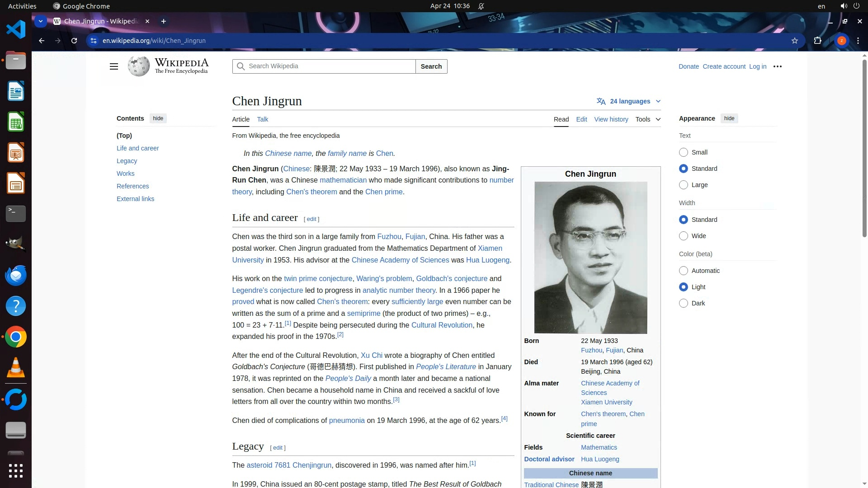View site information icon in address bar
The height and width of the screenshot is (488, 868).
tap(94, 41)
